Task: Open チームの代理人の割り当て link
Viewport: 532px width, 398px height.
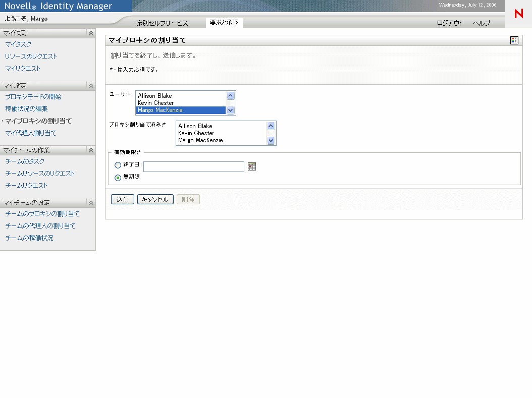Action: click(x=40, y=226)
